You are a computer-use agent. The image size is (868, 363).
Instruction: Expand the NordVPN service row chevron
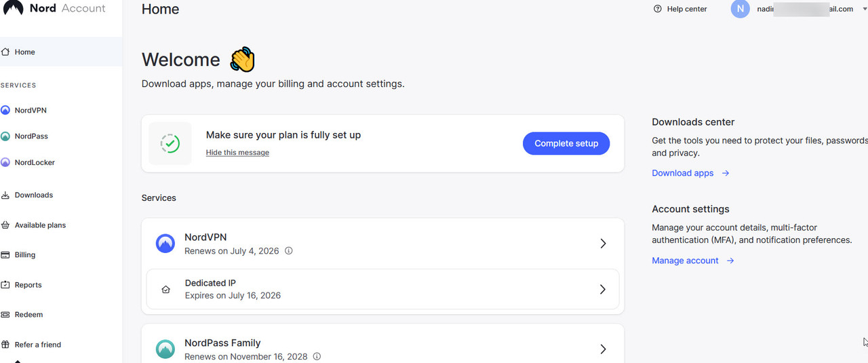coord(603,244)
